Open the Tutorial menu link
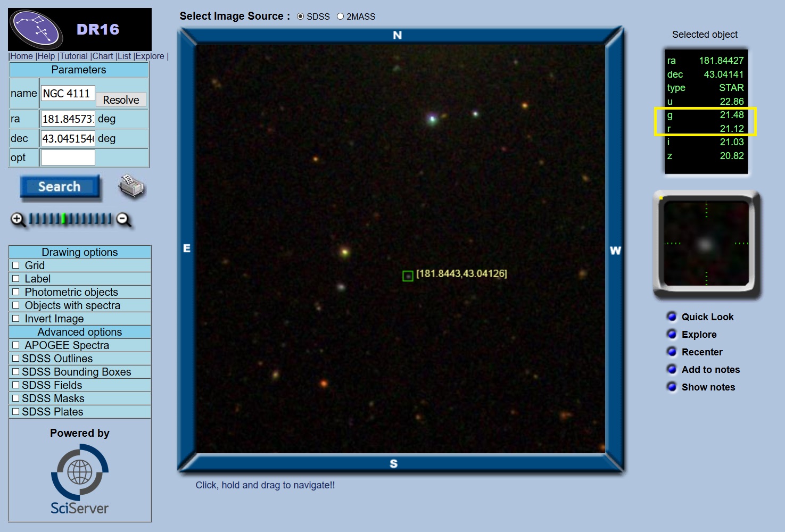The height and width of the screenshot is (532, 785). click(73, 56)
